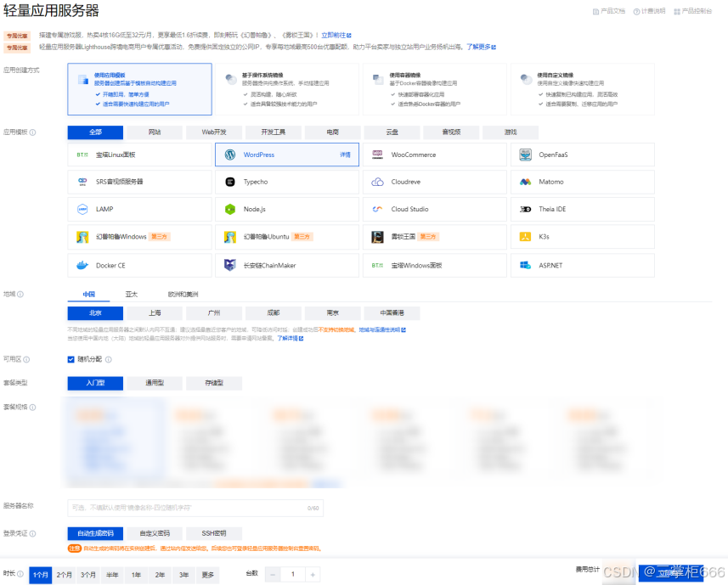Screen dimensions: 728x585
Task: Increase server count with plus button
Action: (x=313, y=575)
